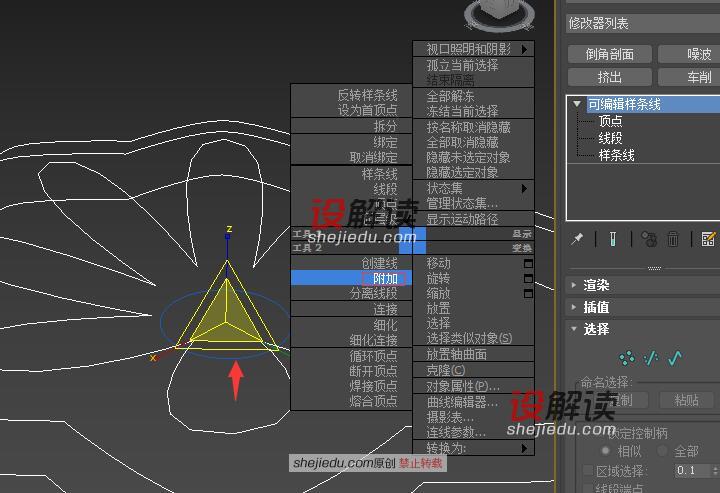The height and width of the screenshot is (493, 720).
Task: Choose 循环顶点 in the quad menu
Action: tap(351, 356)
